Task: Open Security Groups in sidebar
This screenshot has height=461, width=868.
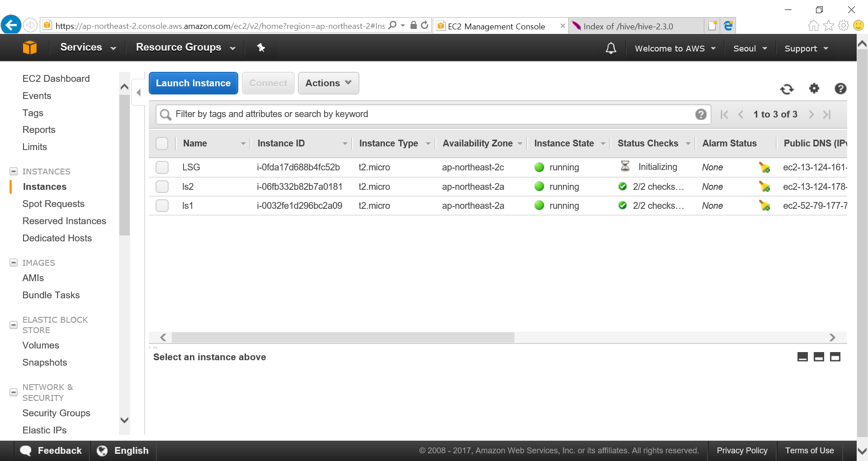Action: click(56, 413)
